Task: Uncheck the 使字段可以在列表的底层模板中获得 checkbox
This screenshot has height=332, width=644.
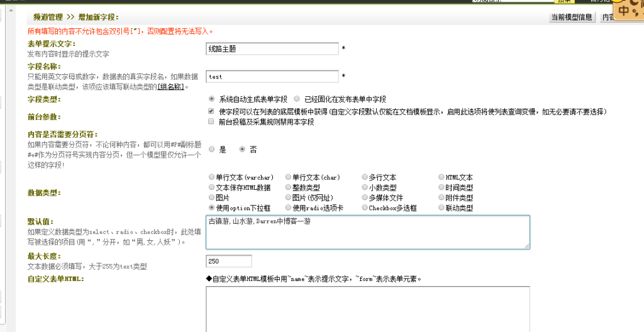Action: point(211,111)
